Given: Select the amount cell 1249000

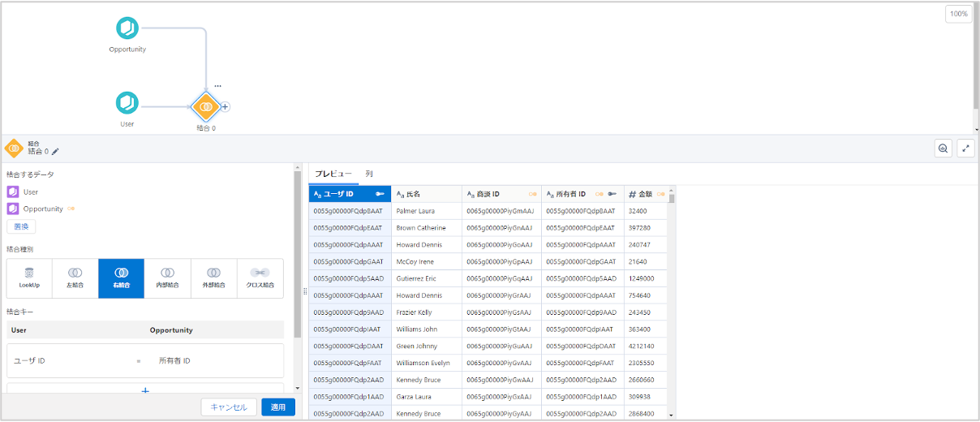Looking at the screenshot, I should coord(645,278).
